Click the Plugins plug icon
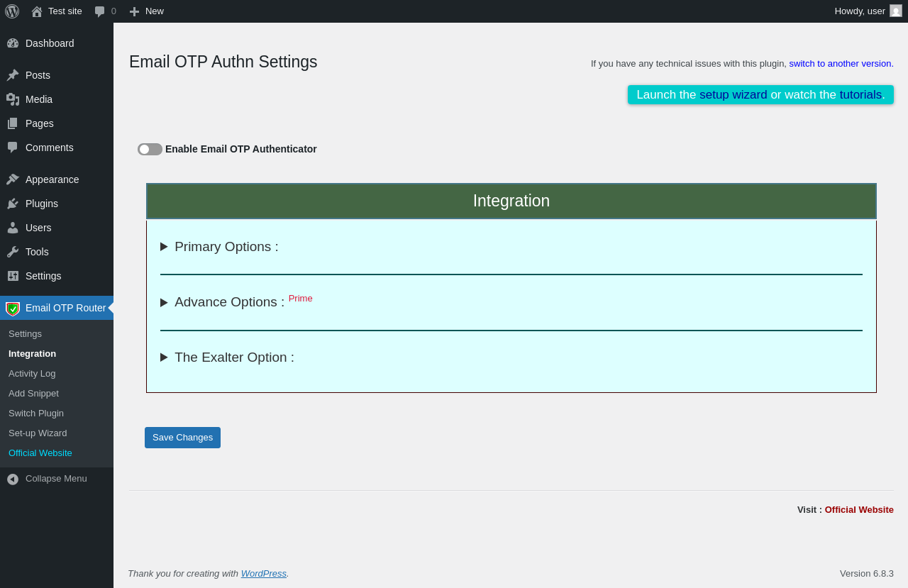 click(x=13, y=204)
